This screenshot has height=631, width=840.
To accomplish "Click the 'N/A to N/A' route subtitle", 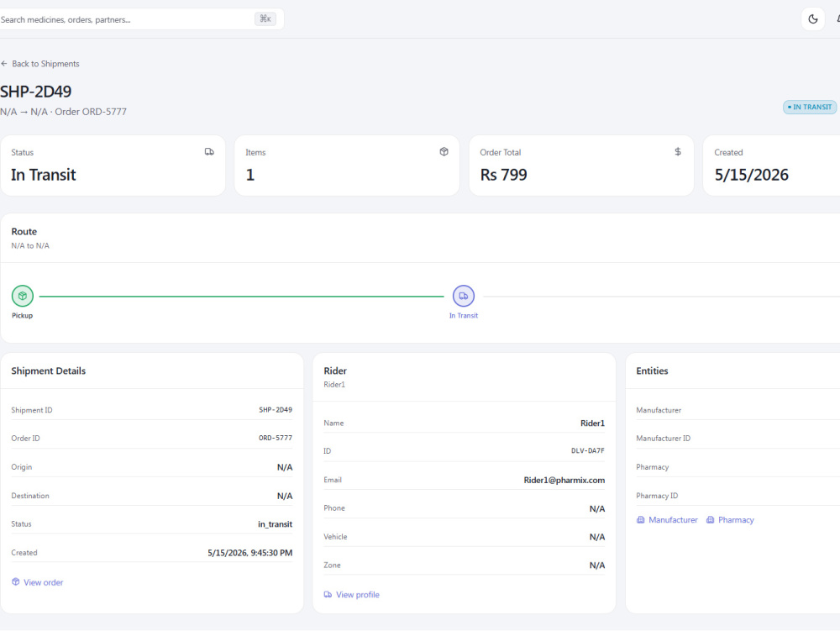I will pyautogui.click(x=30, y=246).
